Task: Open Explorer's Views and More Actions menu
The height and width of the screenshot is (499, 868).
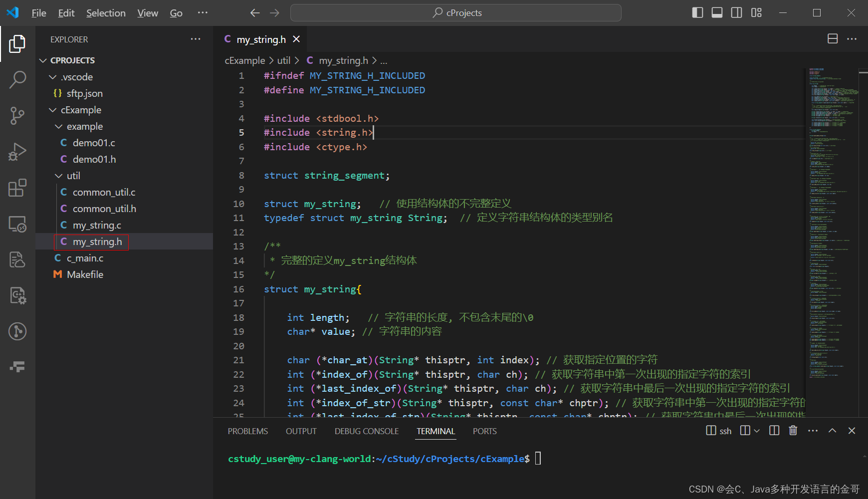Action: point(195,39)
